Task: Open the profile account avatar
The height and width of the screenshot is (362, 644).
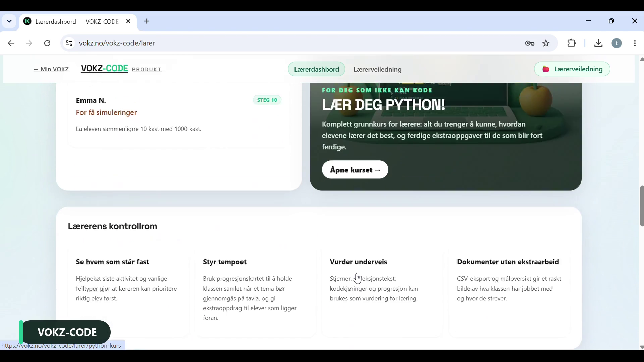Action: point(617,43)
